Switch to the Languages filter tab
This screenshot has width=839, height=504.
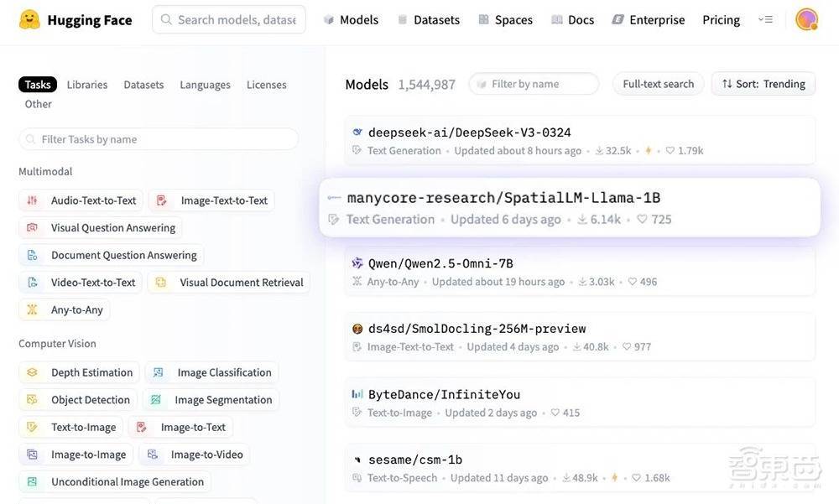pos(205,85)
